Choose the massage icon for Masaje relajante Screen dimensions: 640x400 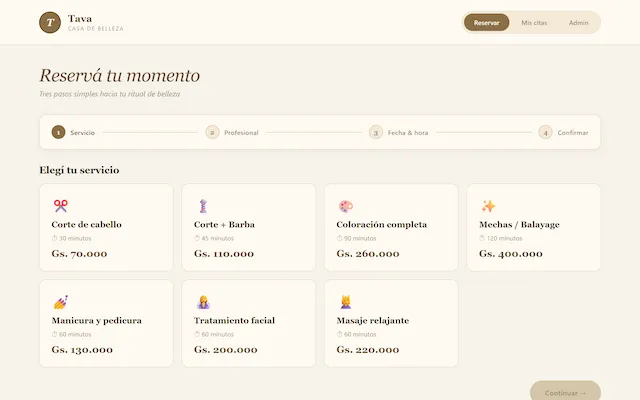[x=346, y=302]
